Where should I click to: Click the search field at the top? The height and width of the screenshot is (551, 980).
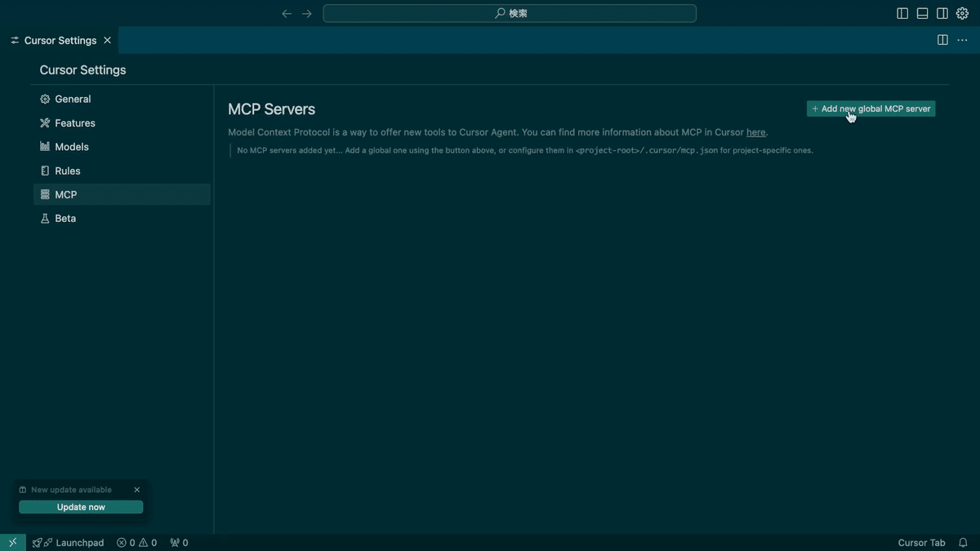click(509, 13)
